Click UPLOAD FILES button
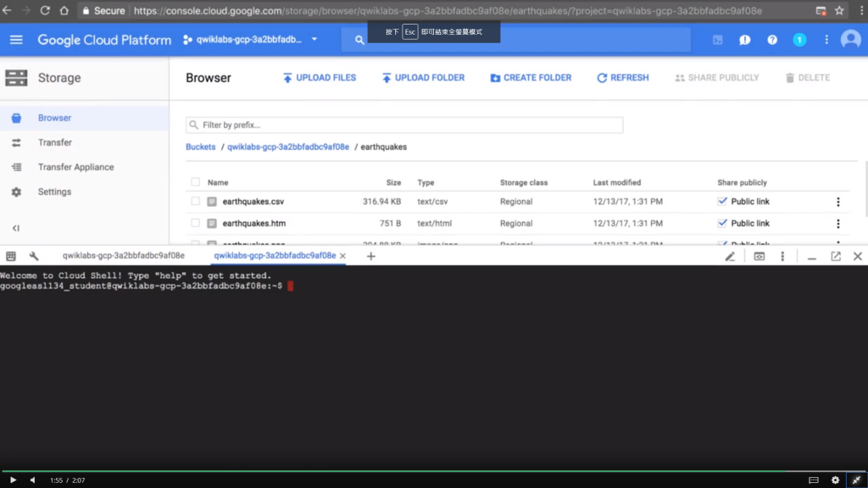This screenshot has height=488, width=868. pyautogui.click(x=320, y=78)
